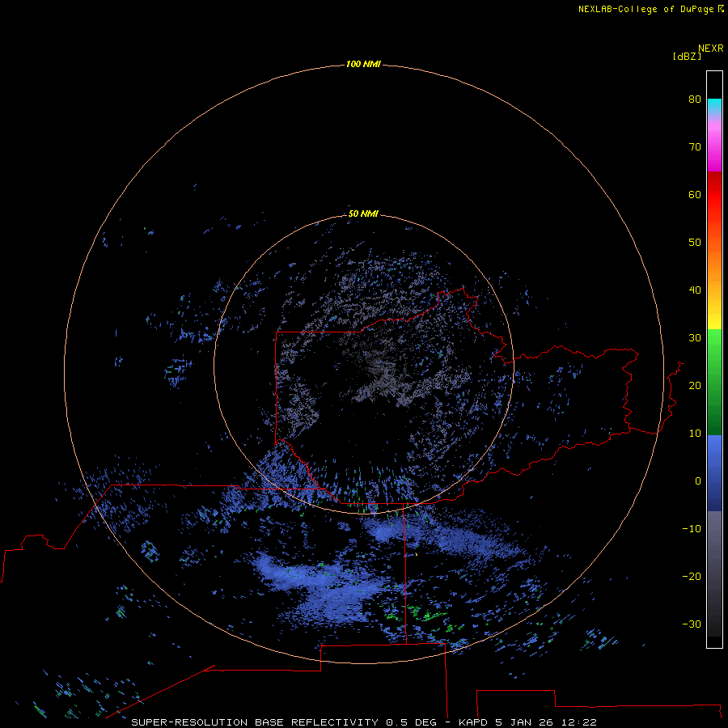
Task: Select the 100 NMI range ring label
Action: [x=363, y=64]
